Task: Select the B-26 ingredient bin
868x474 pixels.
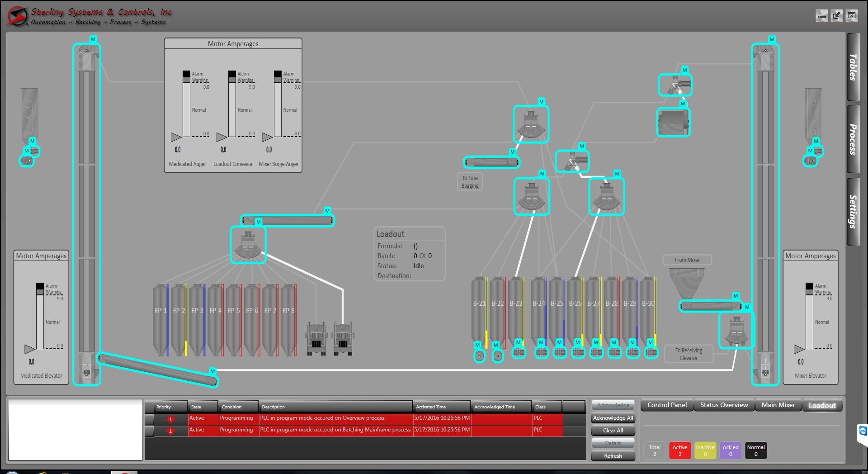Action: coord(575,312)
